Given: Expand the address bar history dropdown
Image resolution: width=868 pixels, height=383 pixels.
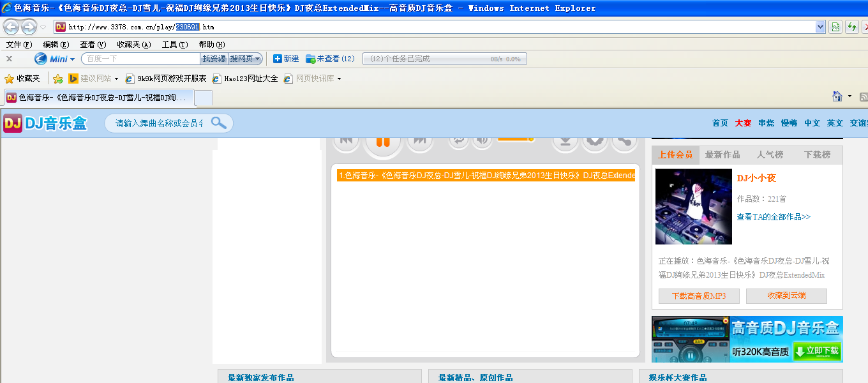Looking at the screenshot, I should click(821, 27).
